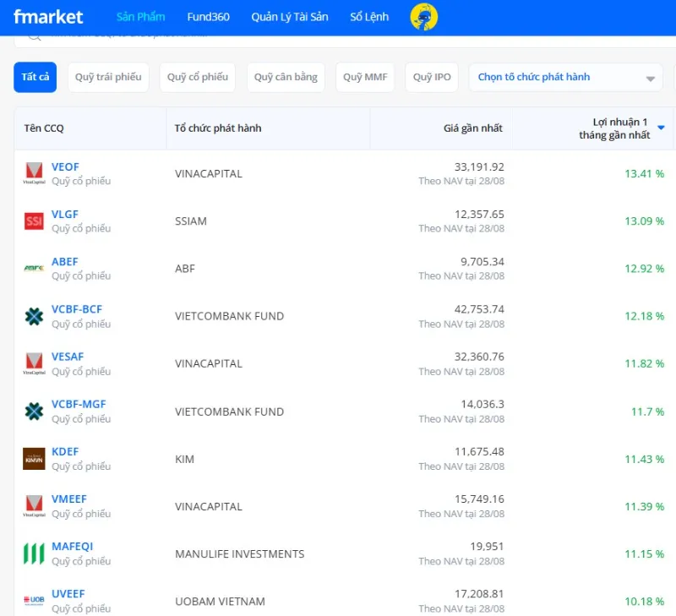Click the price 12,357.65
The image size is (676, 616).
click(x=479, y=215)
